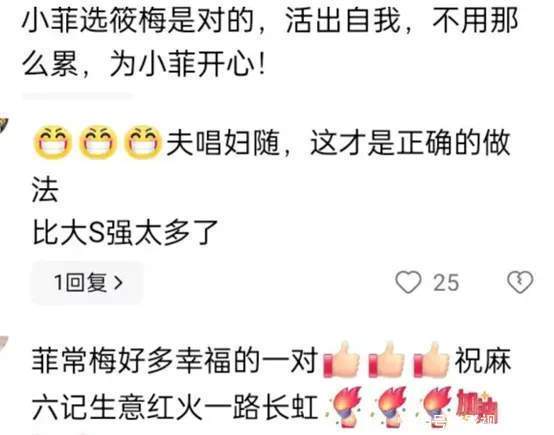Click the torch emoji right after 长虹
Screen dimensions: 554x435
tap(345, 406)
